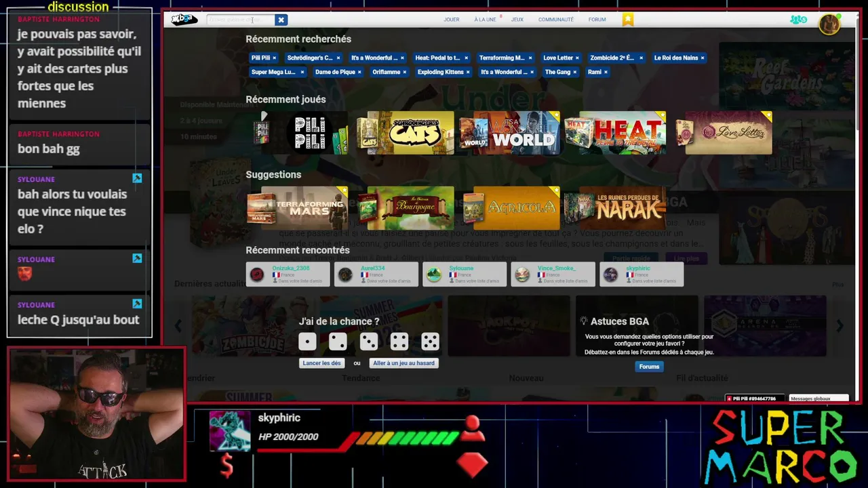Open the Messages globaux chat tab
Screen dimensions: 868x488
click(x=818, y=399)
